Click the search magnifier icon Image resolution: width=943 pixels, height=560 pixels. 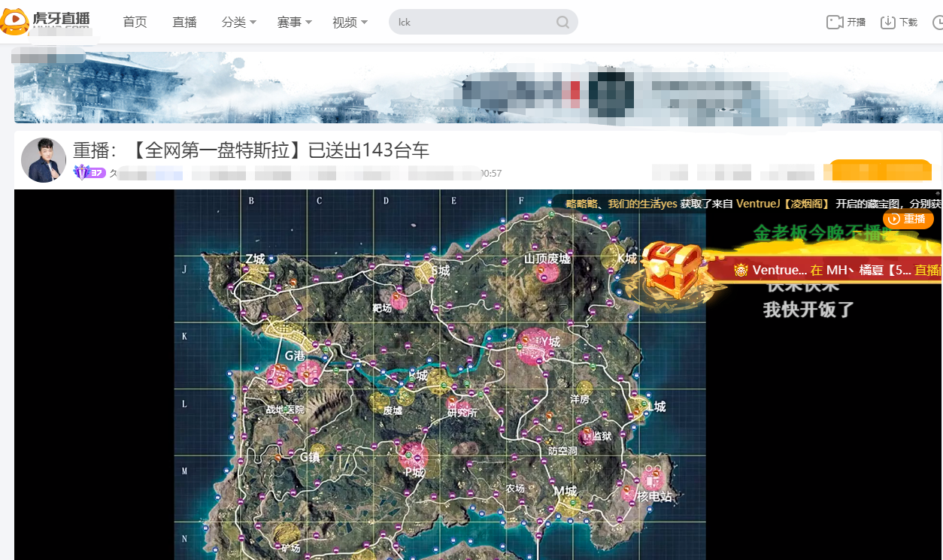(562, 22)
